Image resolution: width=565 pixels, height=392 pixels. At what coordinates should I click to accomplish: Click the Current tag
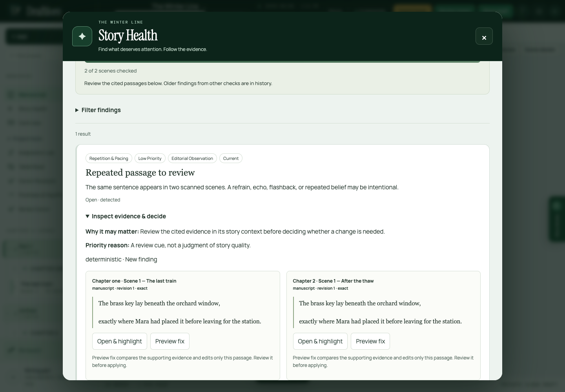point(231,158)
